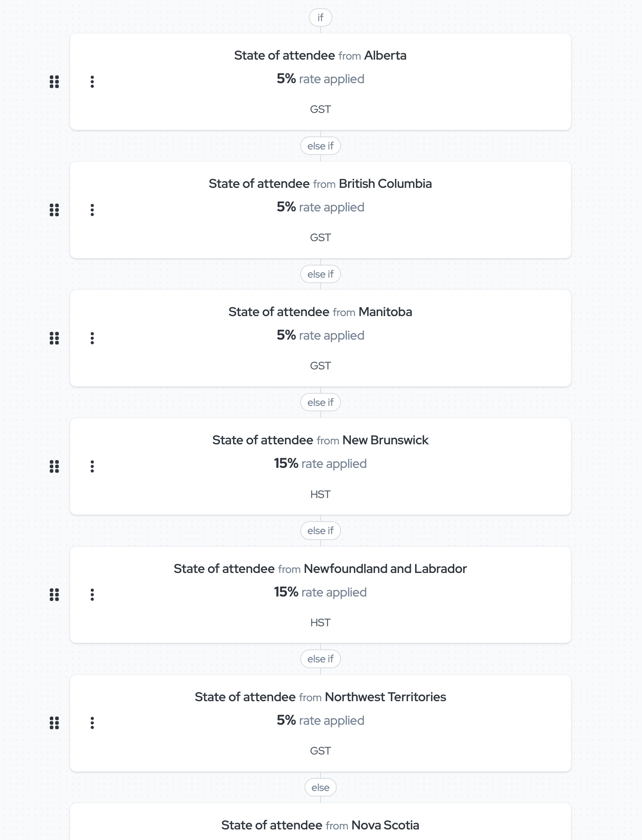Screen dimensions: 642x840
Task: Open options menu for Newfoundland and Labrador
Action: 92,595
